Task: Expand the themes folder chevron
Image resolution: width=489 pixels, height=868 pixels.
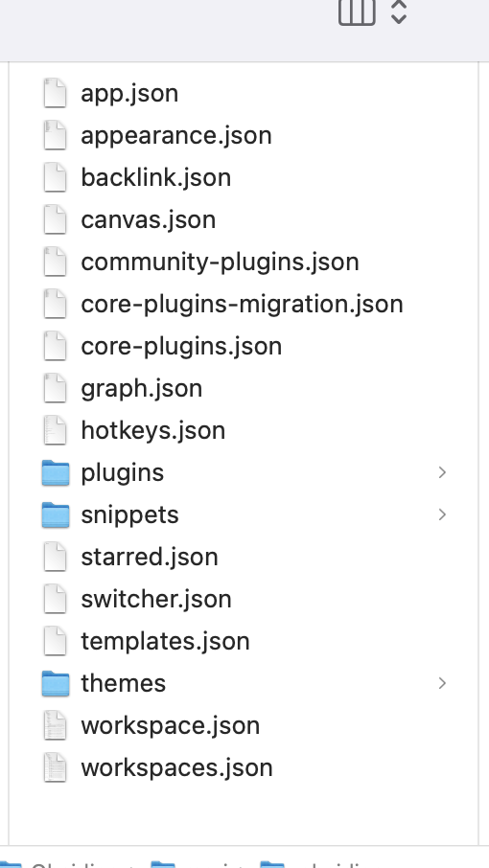Action: 442,683
